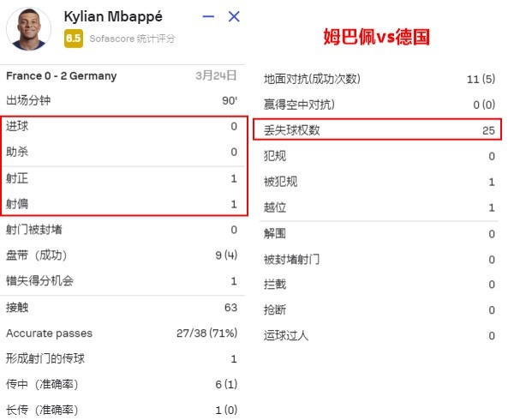
Task: Select the 出场分钟 row
Action: coord(122,100)
